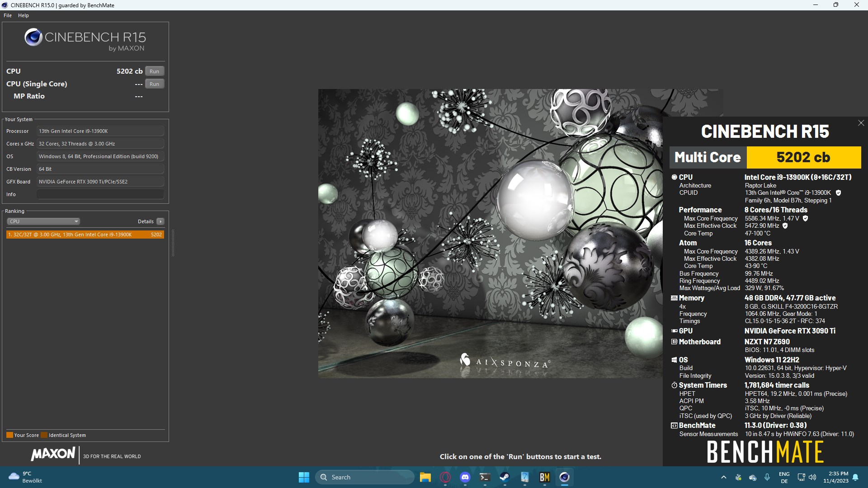Click the Identical System legend swatch
The width and height of the screenshot is (868, 488).
44,435
